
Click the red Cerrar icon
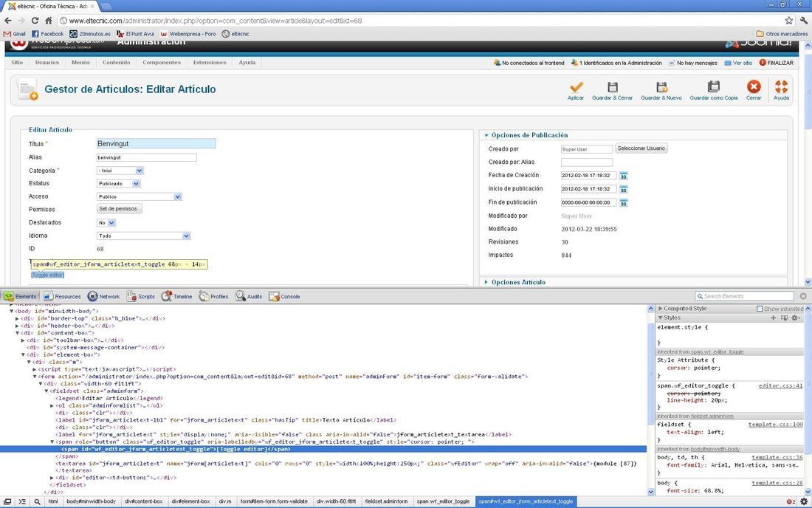tap(754, 86)
